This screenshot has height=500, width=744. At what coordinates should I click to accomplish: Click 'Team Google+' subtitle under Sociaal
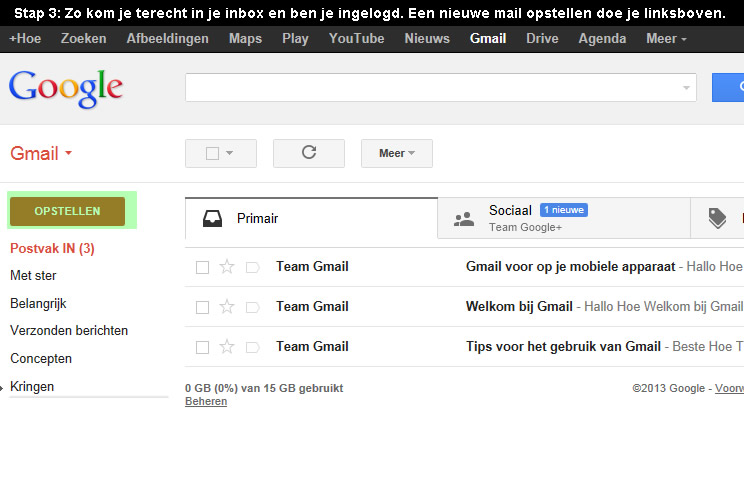525,228
